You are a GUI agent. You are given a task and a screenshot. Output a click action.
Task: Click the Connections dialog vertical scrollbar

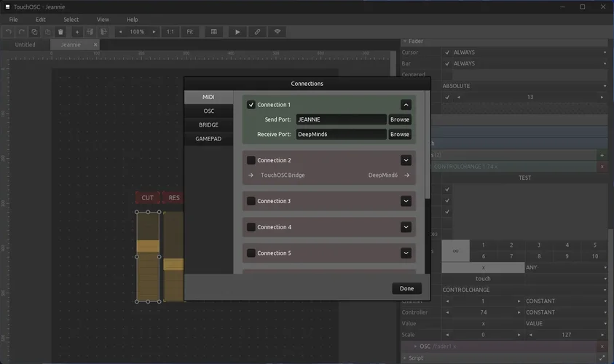(x=428, y=146)
